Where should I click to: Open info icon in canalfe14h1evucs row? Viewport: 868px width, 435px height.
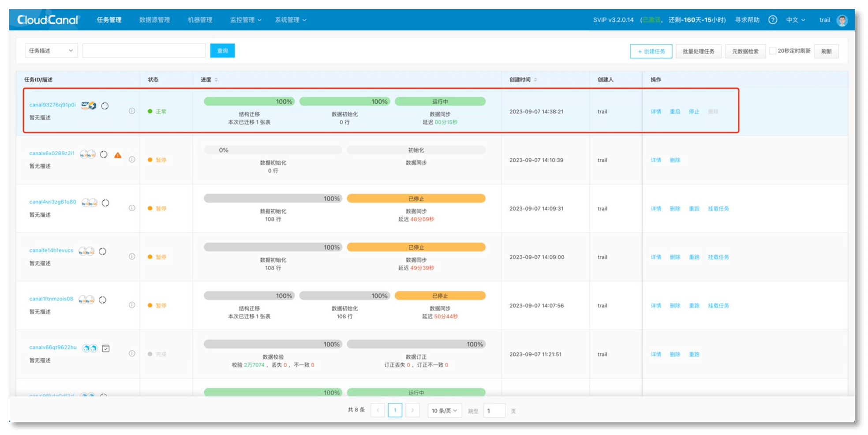[132, 257]
